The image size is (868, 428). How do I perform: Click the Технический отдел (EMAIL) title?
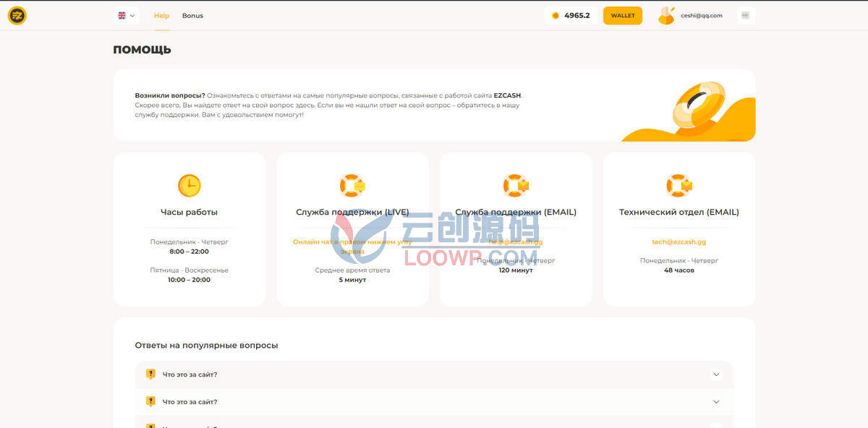[679, 213]
